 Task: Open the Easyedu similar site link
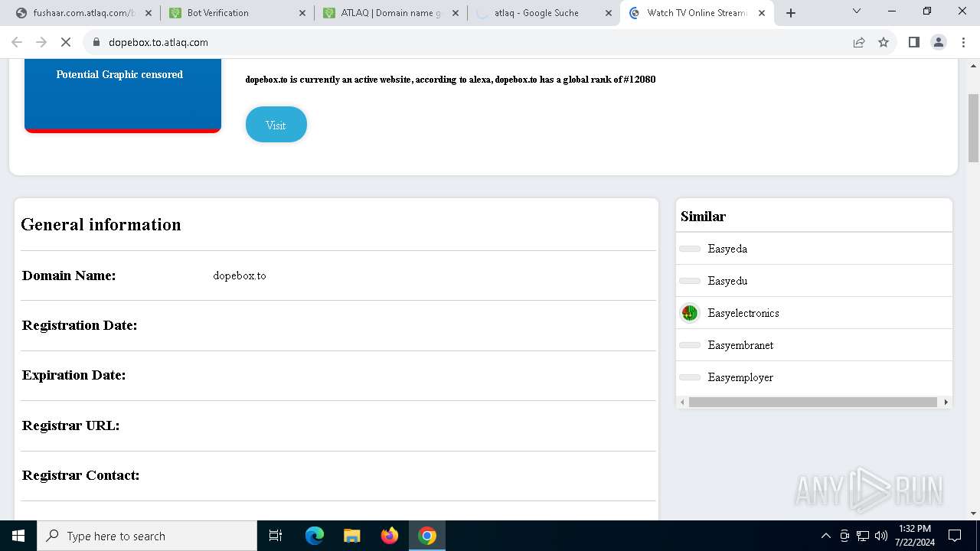click(727, 281)
